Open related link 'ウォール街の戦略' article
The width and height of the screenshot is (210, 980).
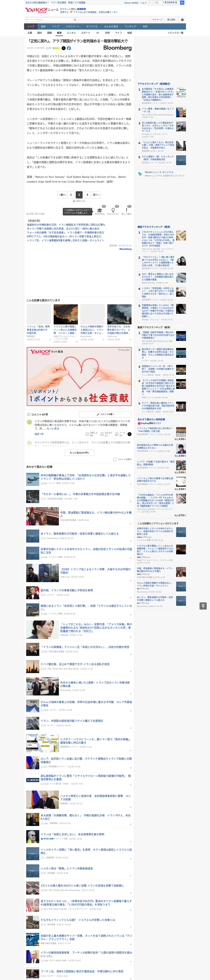65,232
